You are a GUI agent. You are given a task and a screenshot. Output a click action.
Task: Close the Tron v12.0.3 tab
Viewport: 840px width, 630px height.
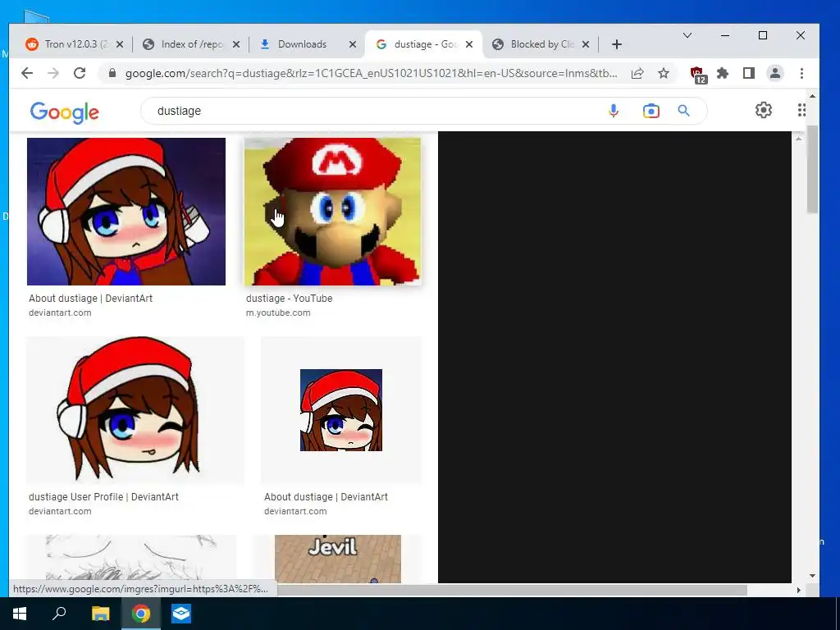pyautogui.click(x=120, y=44)
